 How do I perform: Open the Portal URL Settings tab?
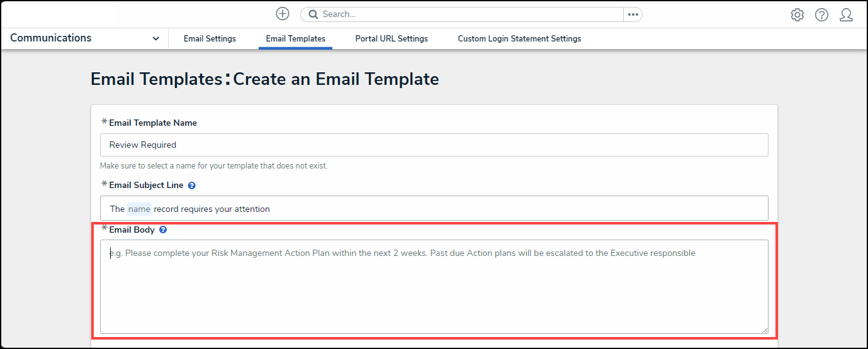click(392, 38)
